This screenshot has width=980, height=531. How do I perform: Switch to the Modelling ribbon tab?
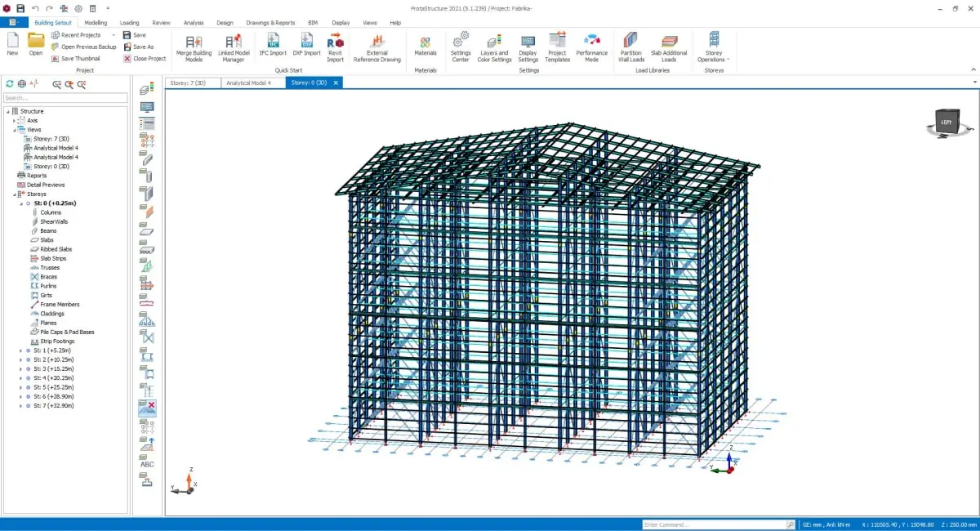(95, 22)
